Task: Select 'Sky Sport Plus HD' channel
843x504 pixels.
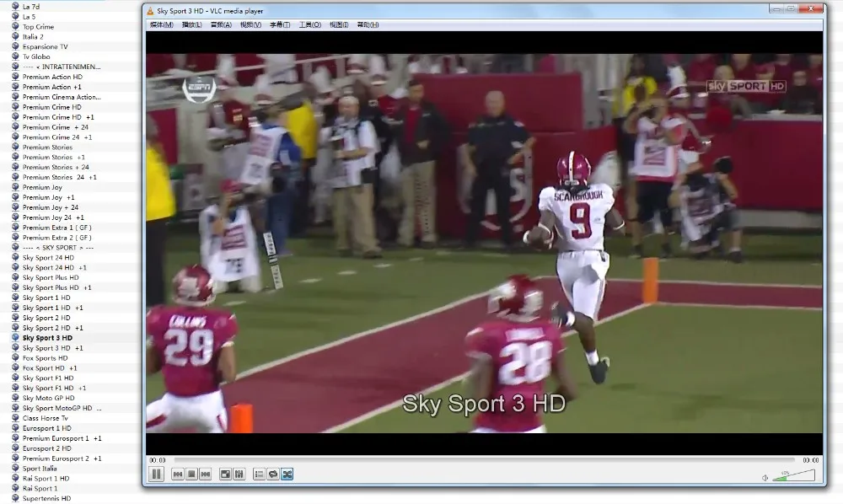Action: 51,278
